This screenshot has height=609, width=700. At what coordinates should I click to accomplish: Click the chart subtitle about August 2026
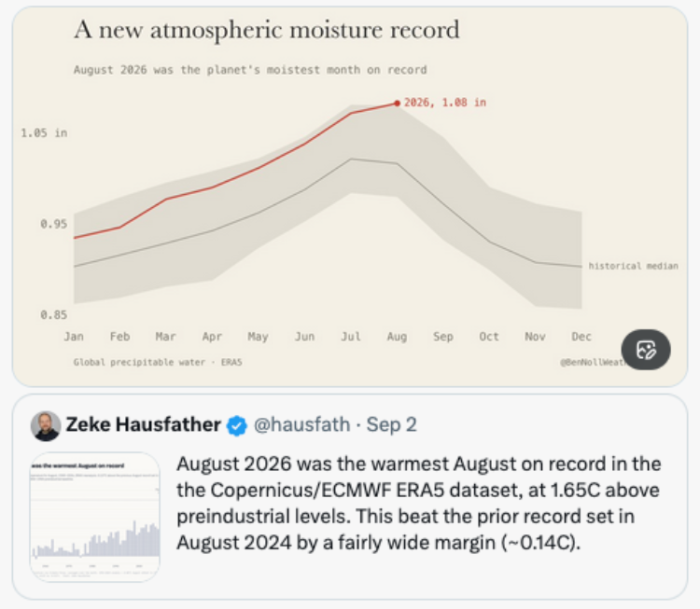click(250, 70)
